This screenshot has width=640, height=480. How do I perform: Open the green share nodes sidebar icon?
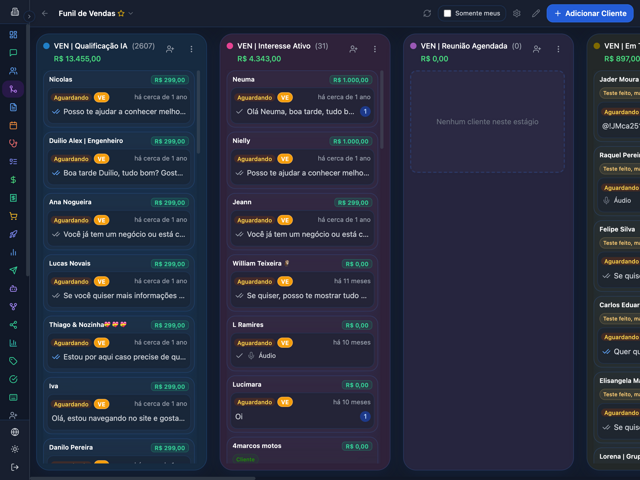coord(13,325)
